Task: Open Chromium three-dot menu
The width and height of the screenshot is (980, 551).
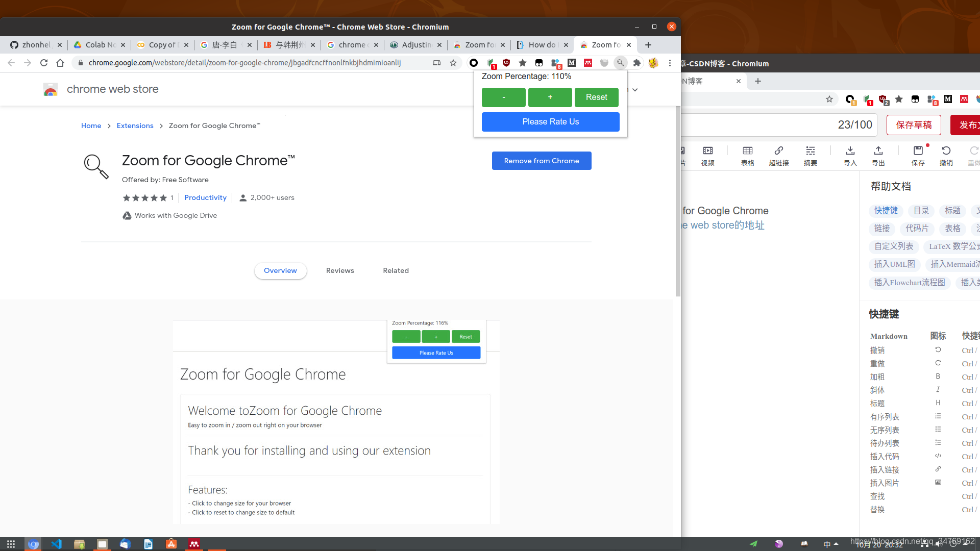Action: 670,63
